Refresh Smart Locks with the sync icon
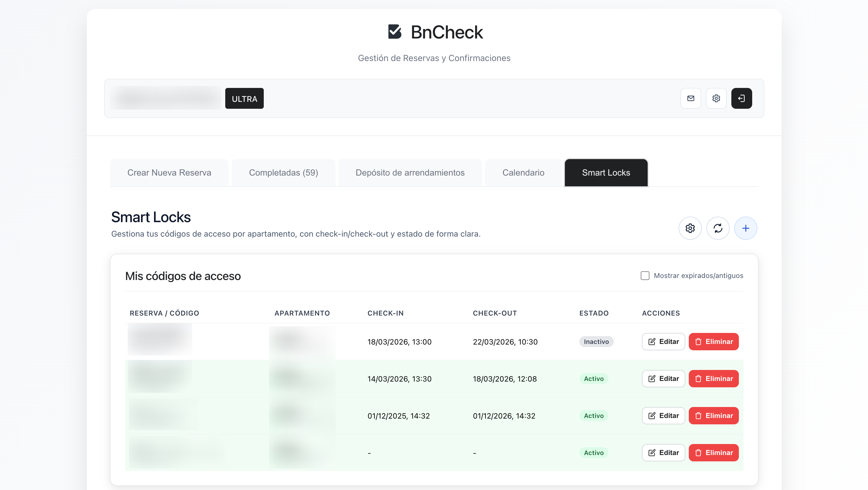This screenshot has height=490, width=868. 718,228
